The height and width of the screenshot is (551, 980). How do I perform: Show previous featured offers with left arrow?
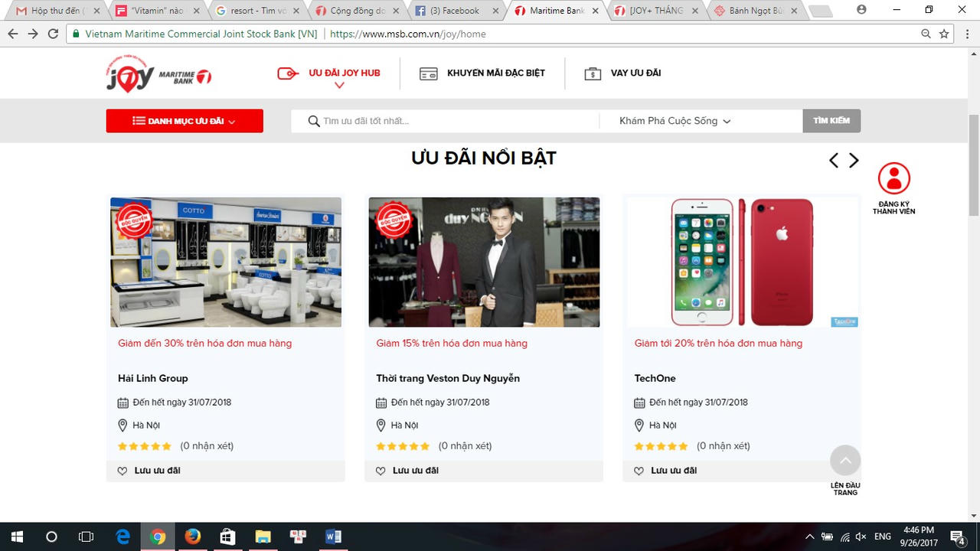tap(834, 161)
